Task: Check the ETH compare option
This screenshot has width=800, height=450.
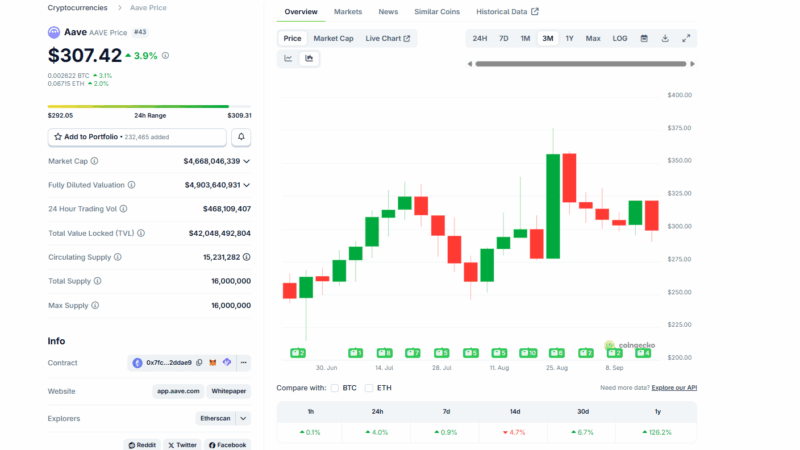Action: [x=369, y=387]
